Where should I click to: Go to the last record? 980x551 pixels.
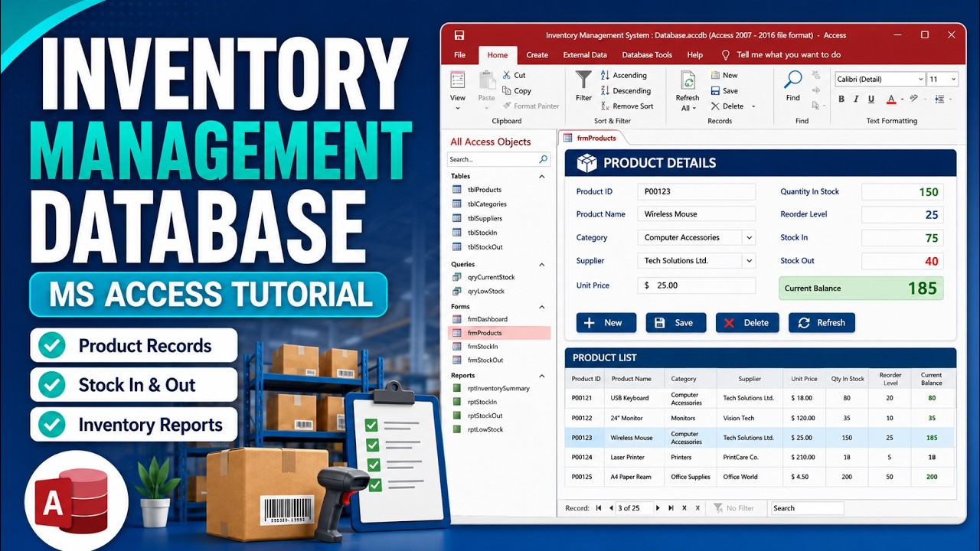pyautogui.click(x=671, y=508)
